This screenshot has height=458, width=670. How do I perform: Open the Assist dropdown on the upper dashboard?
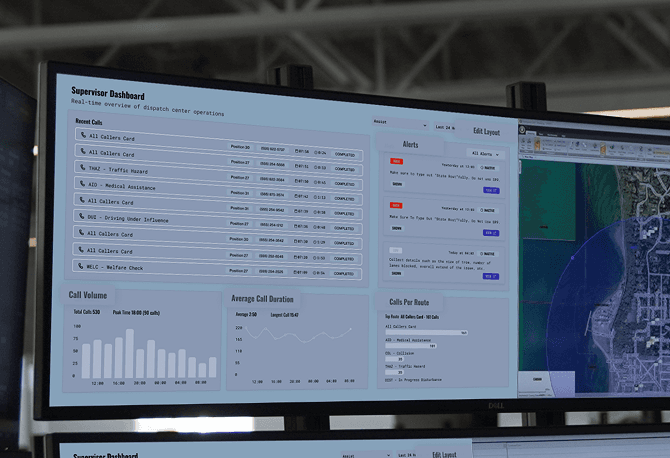400,123
